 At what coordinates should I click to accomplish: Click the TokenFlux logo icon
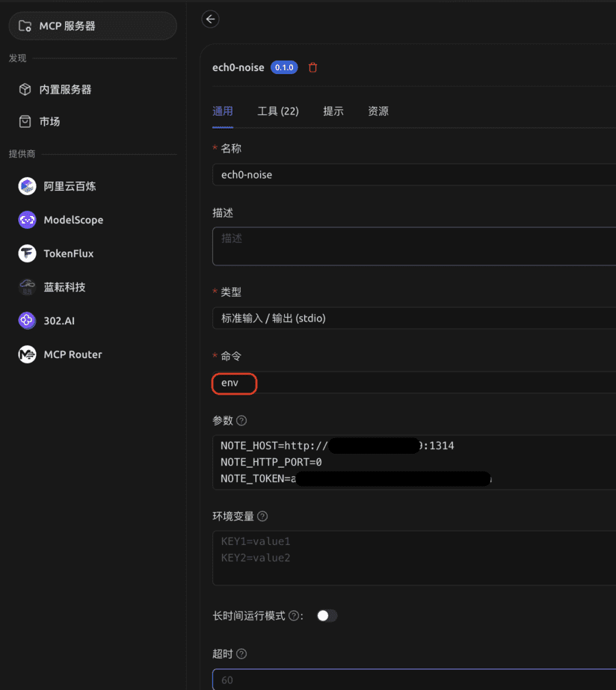27,253
